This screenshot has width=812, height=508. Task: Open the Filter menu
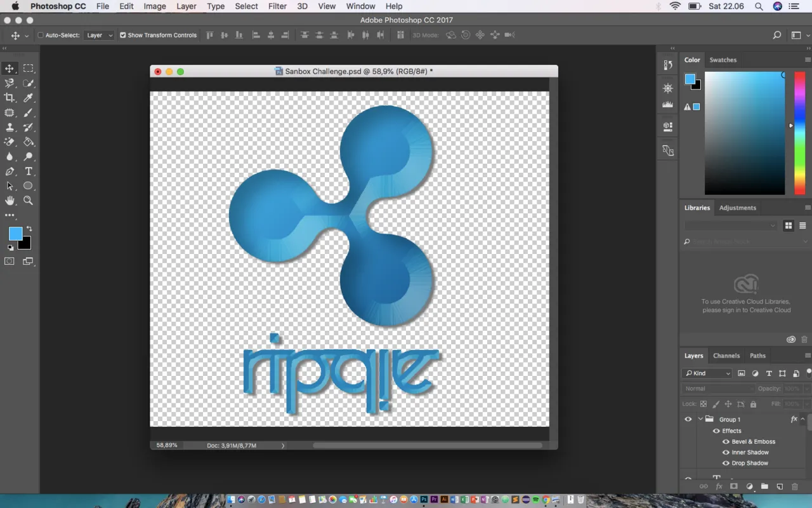click(277, 6)
